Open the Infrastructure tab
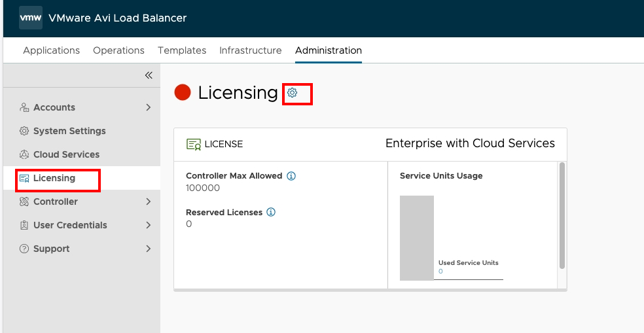 [251, 50]
